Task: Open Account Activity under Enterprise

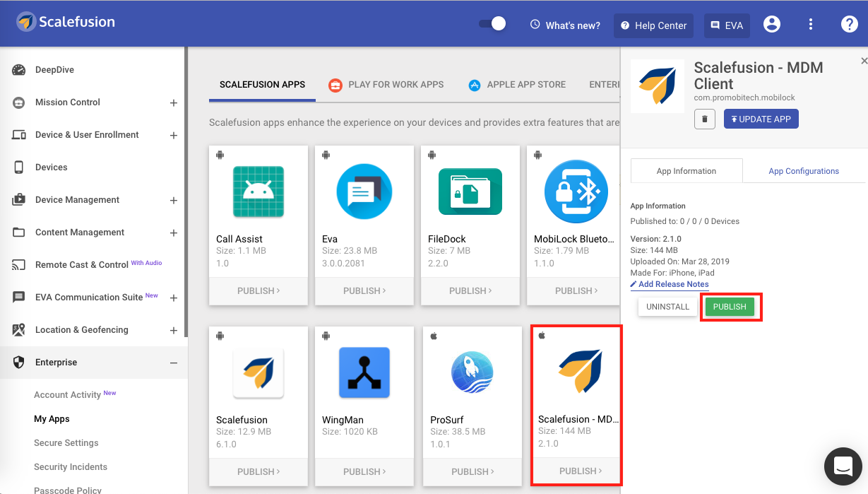Action: (67, 395)
